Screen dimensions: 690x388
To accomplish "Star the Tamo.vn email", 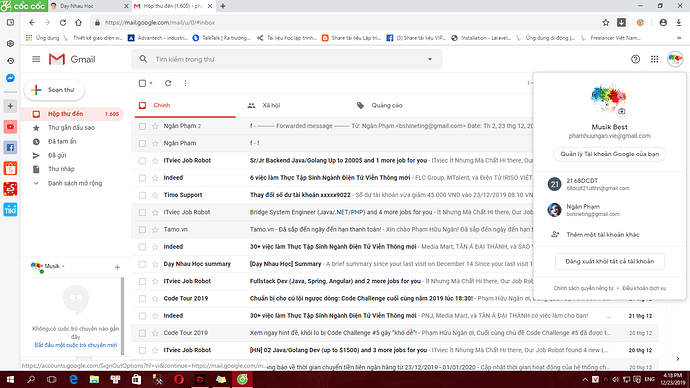I will coord(155,230).
